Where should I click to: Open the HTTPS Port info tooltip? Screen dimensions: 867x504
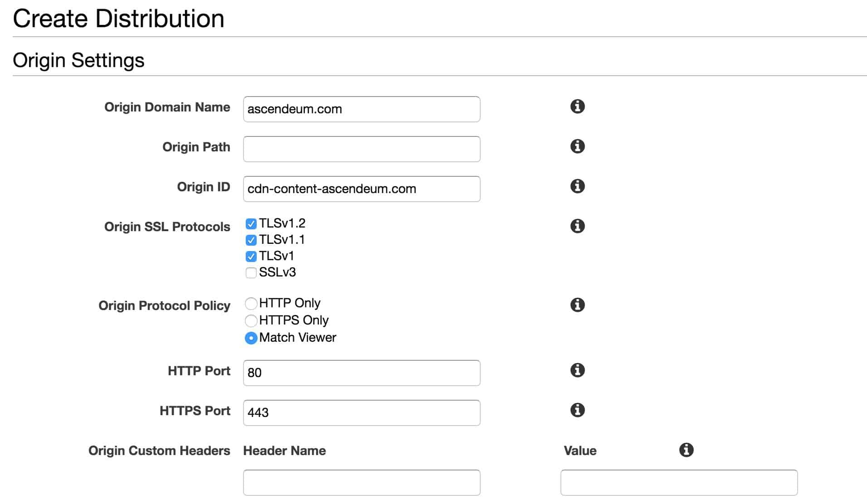pos(577,410)
